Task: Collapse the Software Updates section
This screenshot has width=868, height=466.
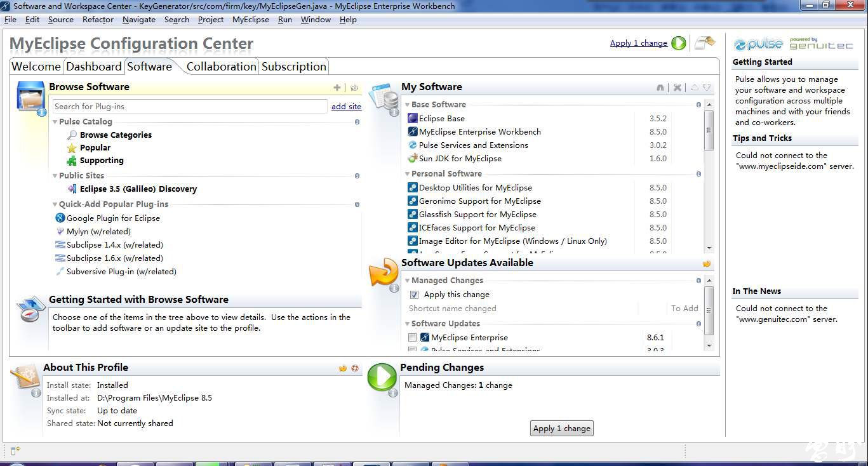Action: pyautogui.click(x=407, y=324)
